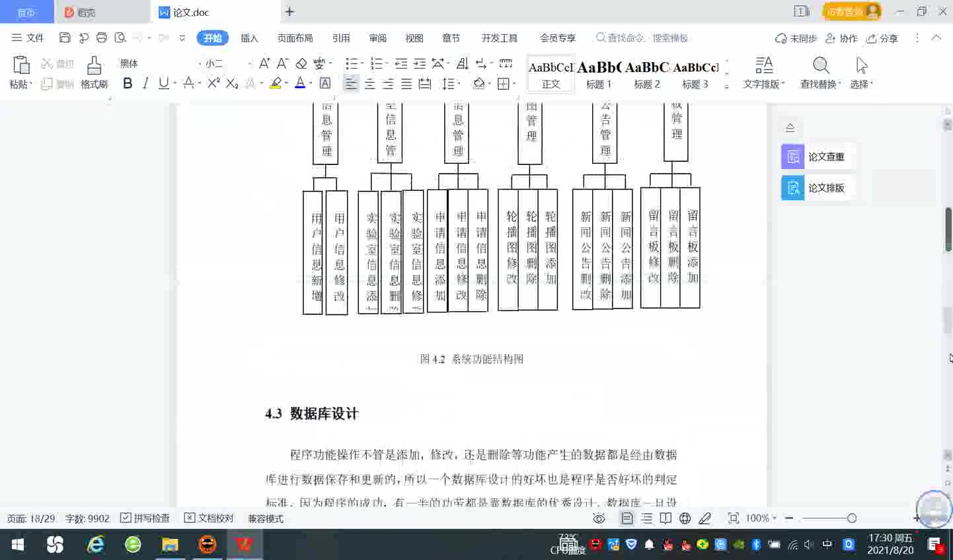
Task: Clear formatting with the eraser icon
Action: 301,63
